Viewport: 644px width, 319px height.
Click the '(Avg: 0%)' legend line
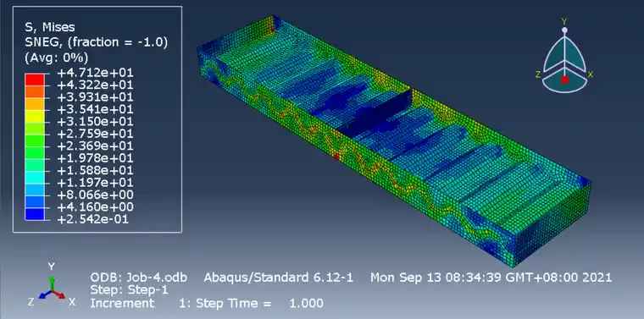coord(57,57)
